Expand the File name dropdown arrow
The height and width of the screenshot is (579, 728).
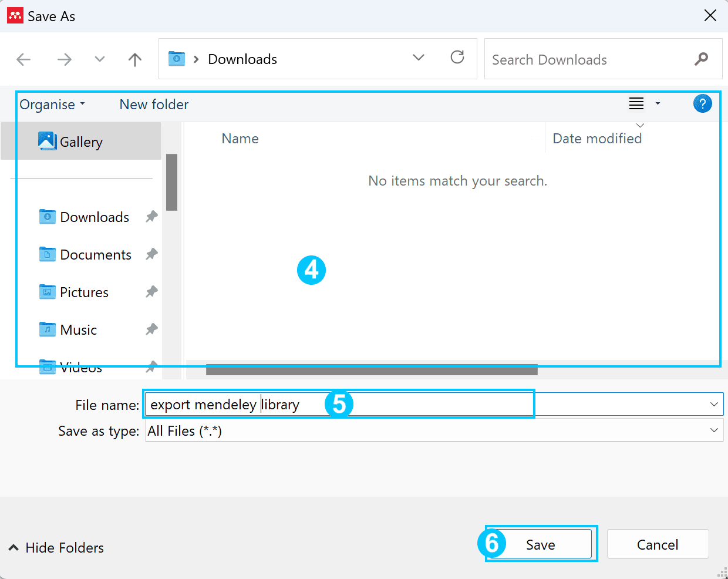(714, 405)
